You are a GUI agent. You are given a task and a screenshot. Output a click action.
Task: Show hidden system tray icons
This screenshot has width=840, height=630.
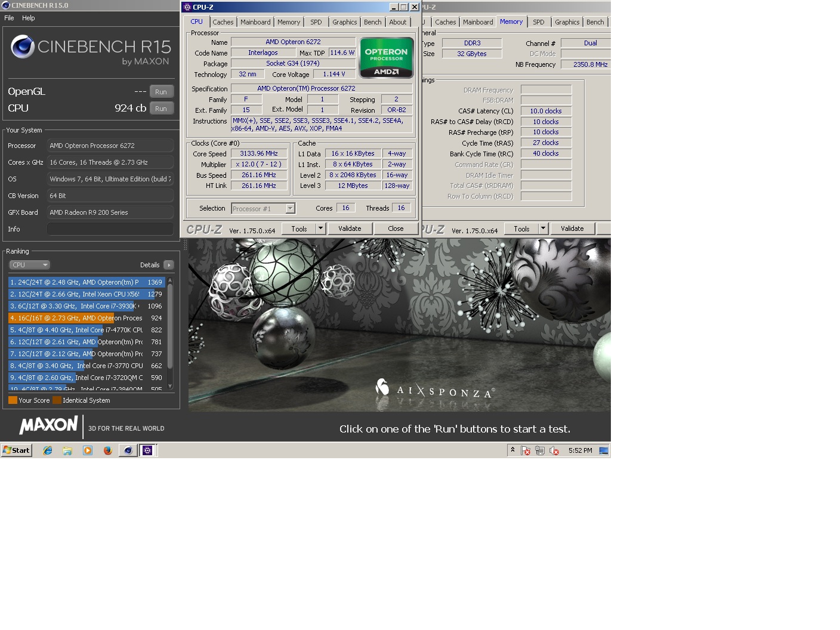click(512, 450)
